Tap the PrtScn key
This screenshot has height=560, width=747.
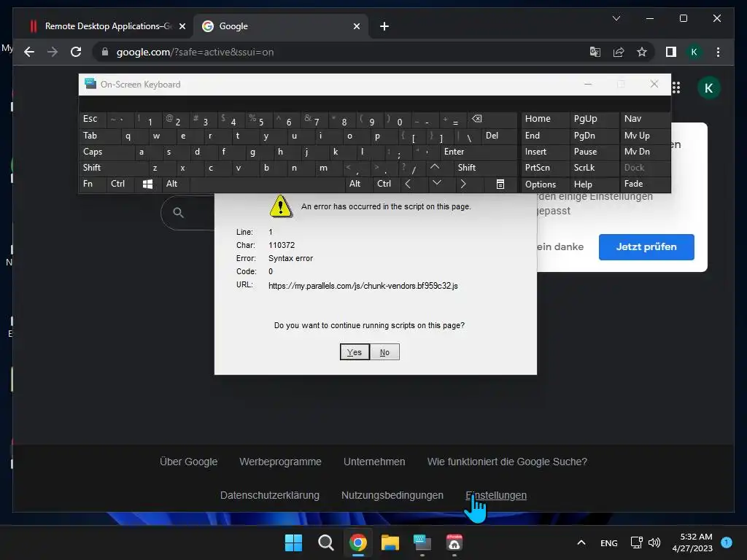546,168
